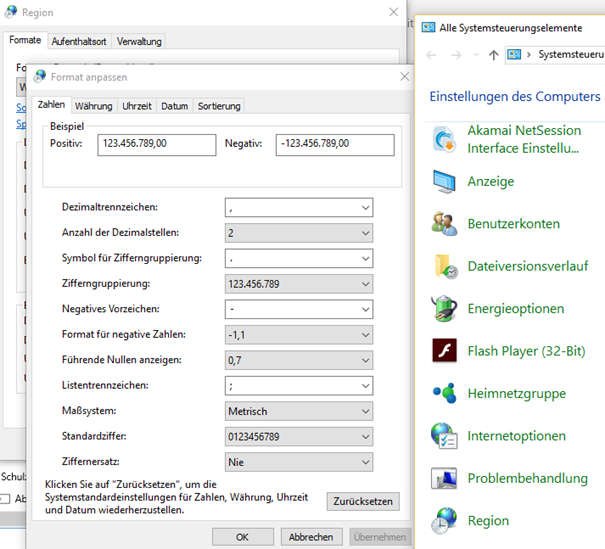Click the Anzeige monitor icon
The image size is (605, 549).
(x=445, y=182)
